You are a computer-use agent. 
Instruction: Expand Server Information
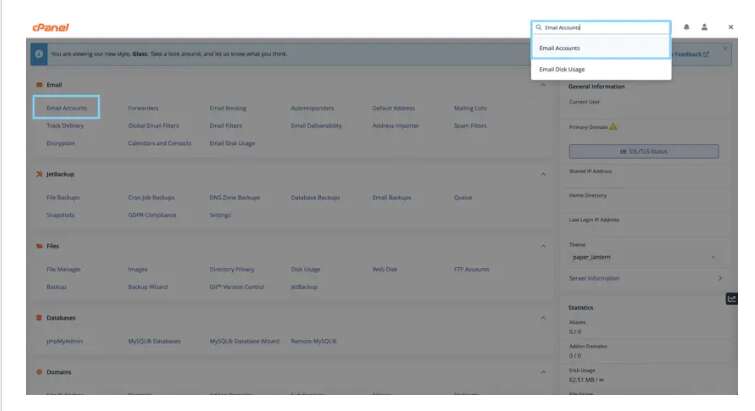719,278
